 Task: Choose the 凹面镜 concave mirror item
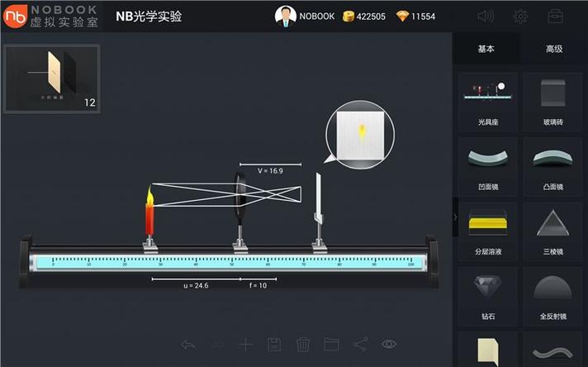(x=487, y=167)
